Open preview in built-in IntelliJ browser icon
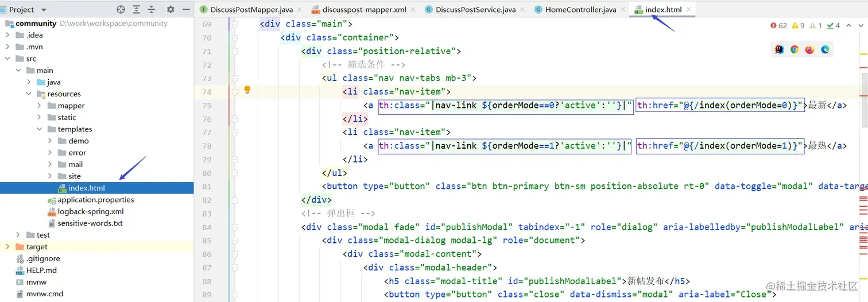The image size is (868, 302). coord(779,49)
